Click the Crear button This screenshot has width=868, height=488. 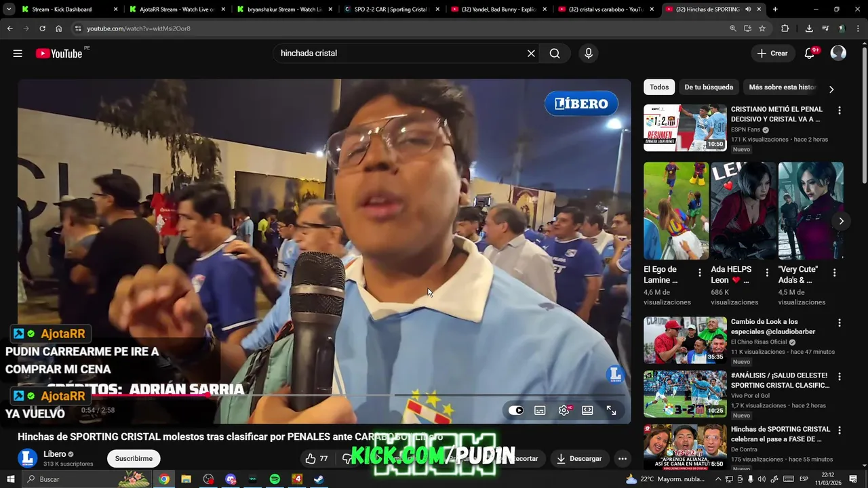(772, 54)
